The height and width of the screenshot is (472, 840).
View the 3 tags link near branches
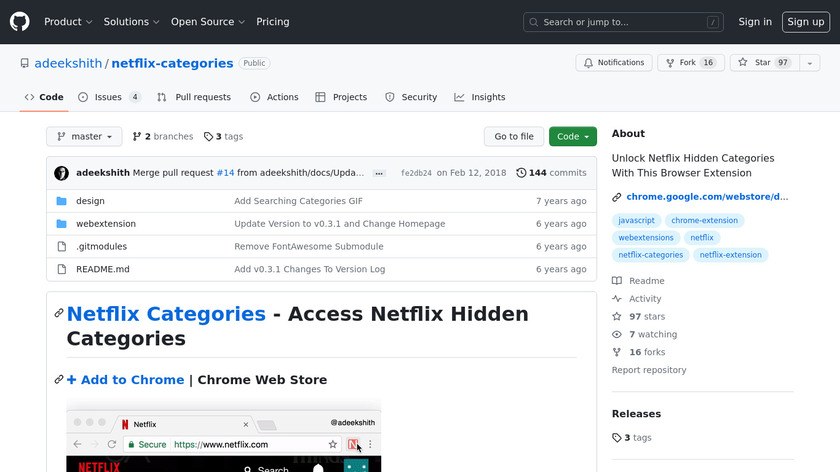coord(223,137)
